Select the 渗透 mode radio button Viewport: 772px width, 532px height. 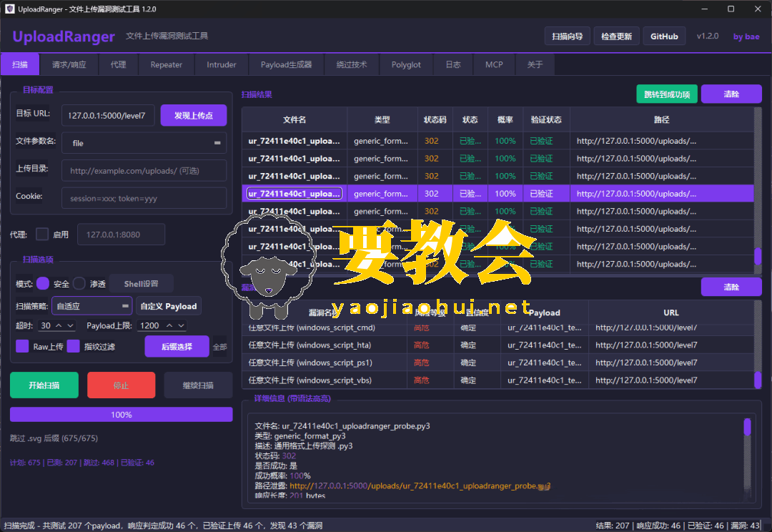coord(79,283)
